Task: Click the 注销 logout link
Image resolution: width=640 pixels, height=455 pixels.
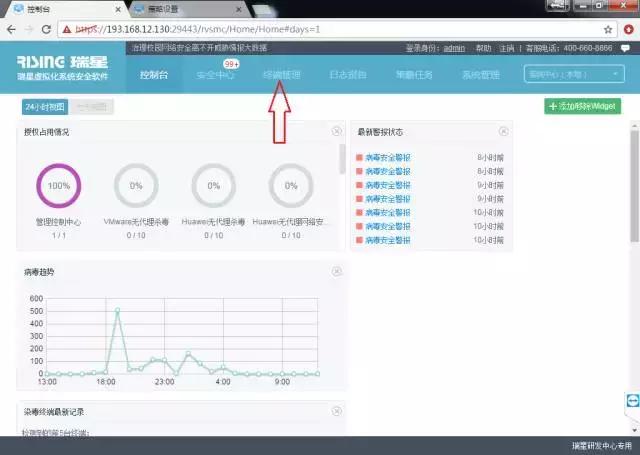Action: [507, 48]
